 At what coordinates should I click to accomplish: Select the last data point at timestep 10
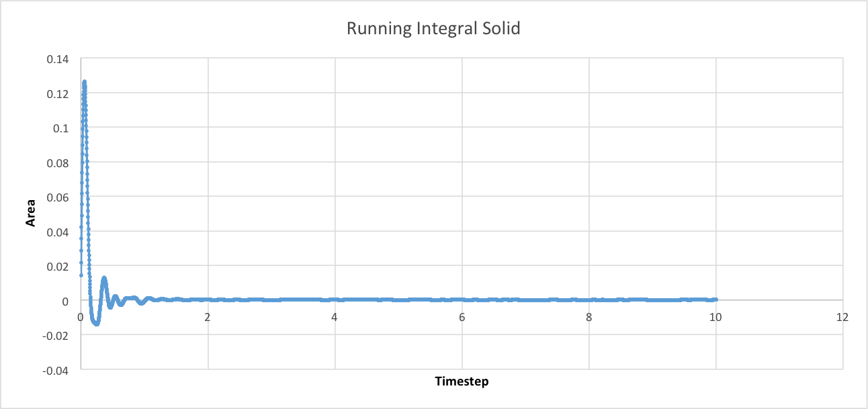tap(715, 300)
